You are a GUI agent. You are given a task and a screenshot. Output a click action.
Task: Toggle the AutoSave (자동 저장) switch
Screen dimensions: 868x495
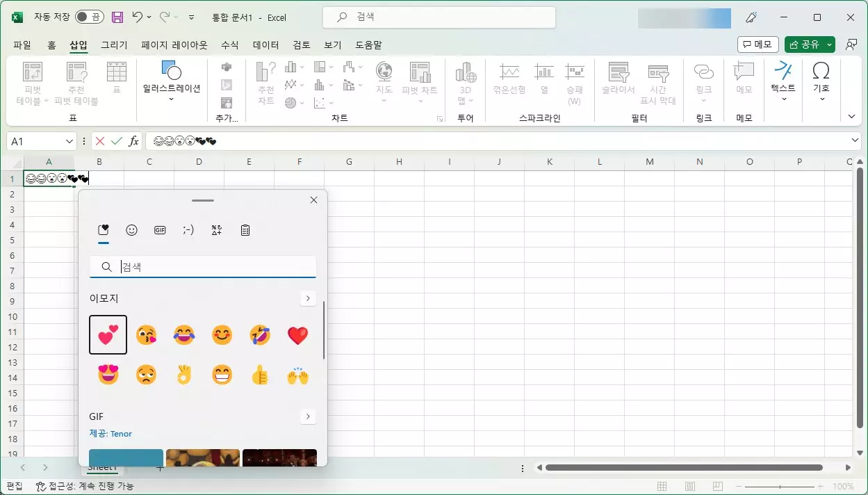(89, 17)
